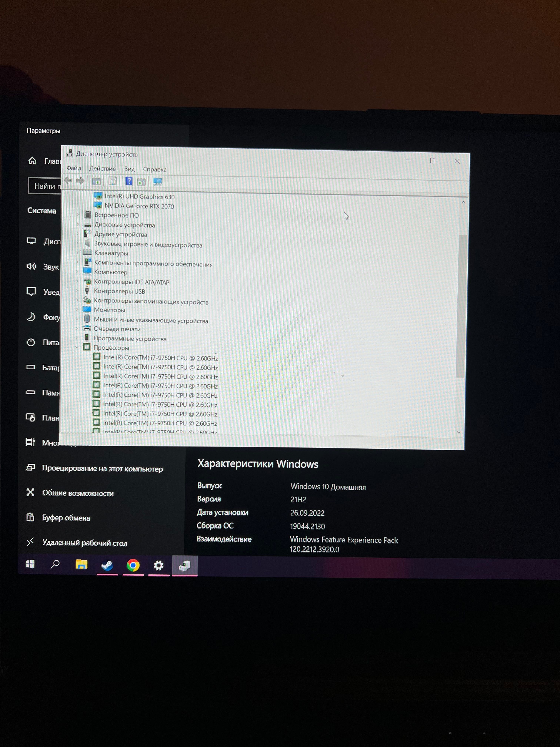Click the Контроллеры USB plug icon
560x747 pixels.
coord(87,290)
